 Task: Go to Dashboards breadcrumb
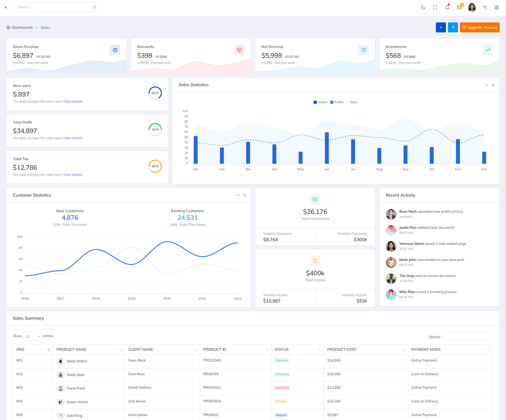coord(22,27)
